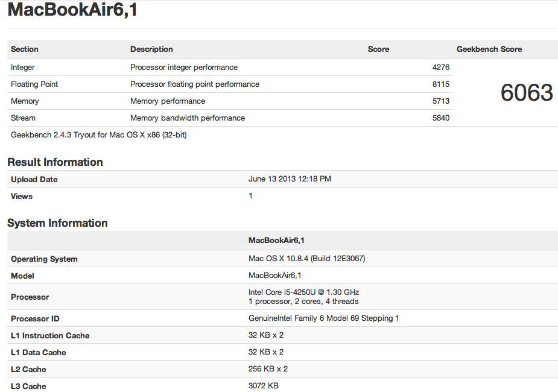Click the Stream score 5840
Viewport: 558px width, 392px height.
pyautogui.click(x=440, y=118)
